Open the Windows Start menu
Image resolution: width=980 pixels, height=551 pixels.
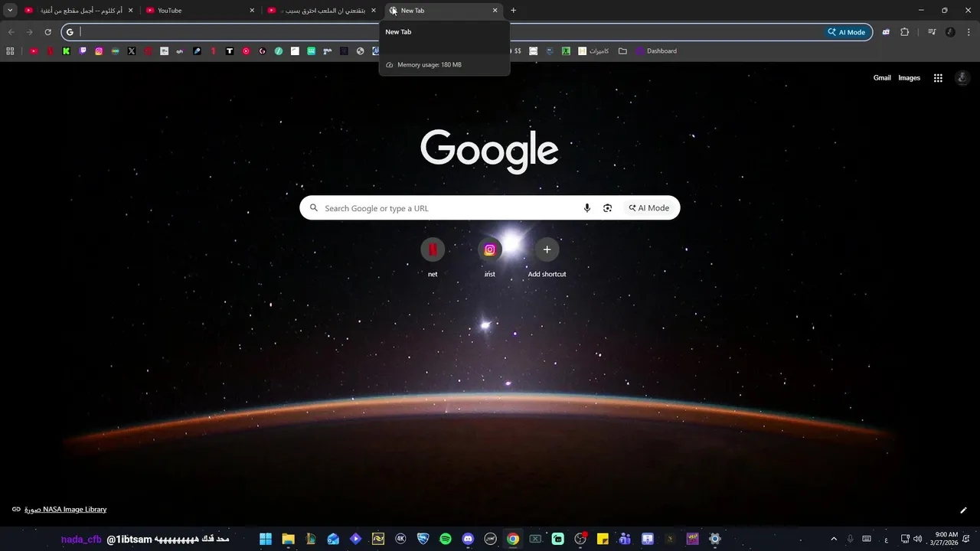[266, 539]
